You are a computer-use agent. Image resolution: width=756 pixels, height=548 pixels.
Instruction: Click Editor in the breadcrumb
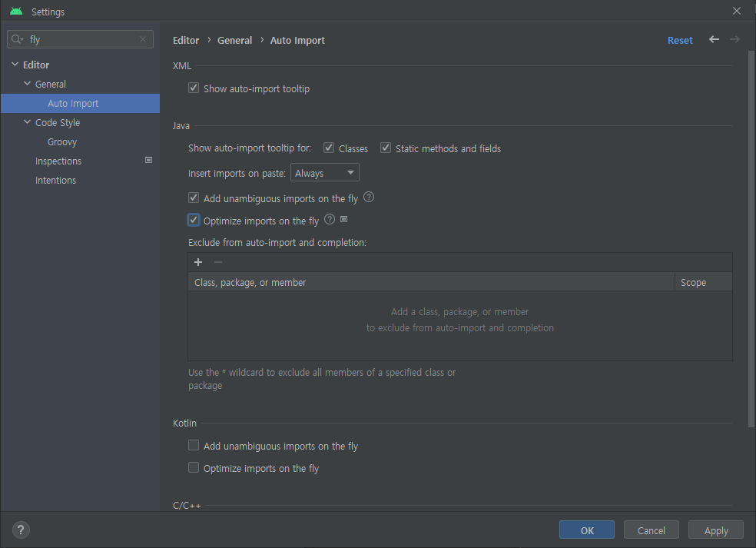pos(186,41)
